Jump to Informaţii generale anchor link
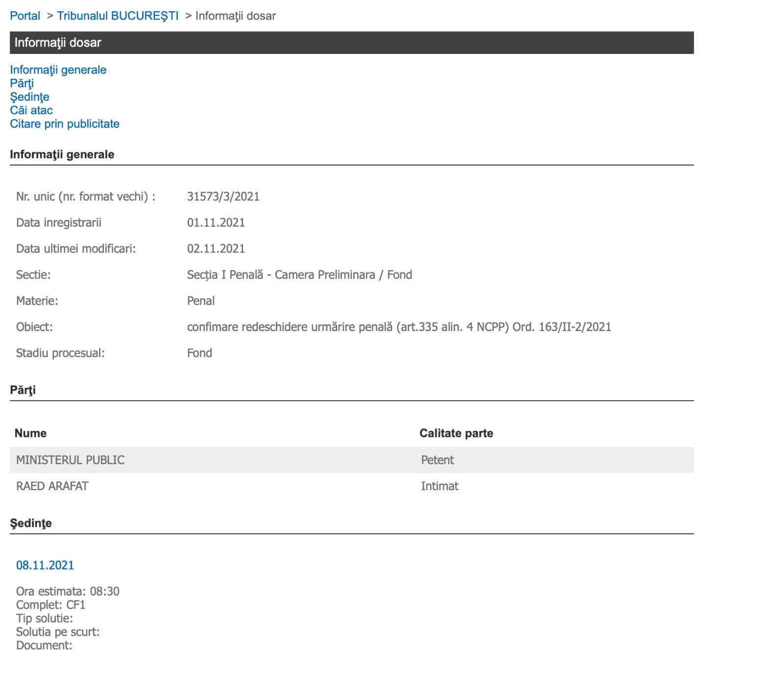The height and width of the screenshot is (689, 784). click(x=58, y=70)
